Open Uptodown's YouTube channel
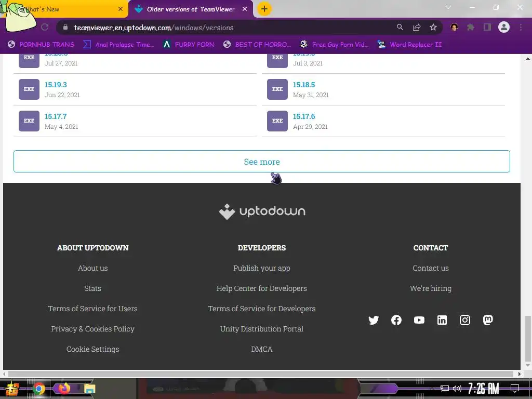 (419, 320)
